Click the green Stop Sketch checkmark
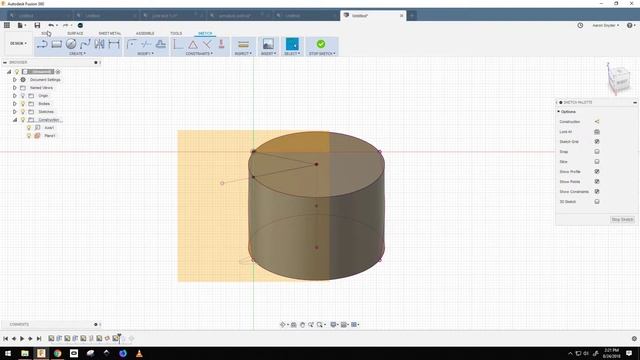The width and height of the screenshot is (640, 360). click(x=321, y=44)
